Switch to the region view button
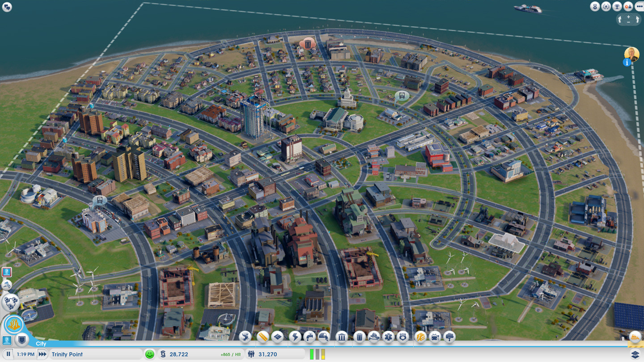Image resolution: width=644 pixels, height=362 pixels. [10, 302]
